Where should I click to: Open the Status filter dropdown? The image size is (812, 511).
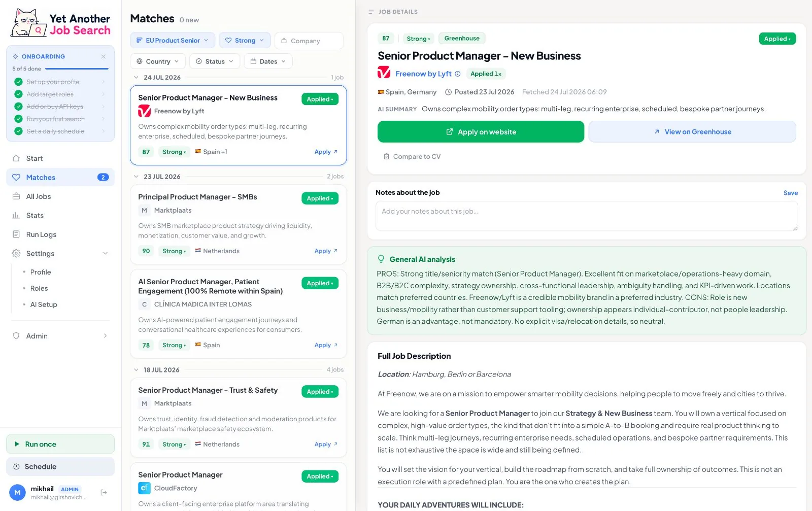[215, 61]
